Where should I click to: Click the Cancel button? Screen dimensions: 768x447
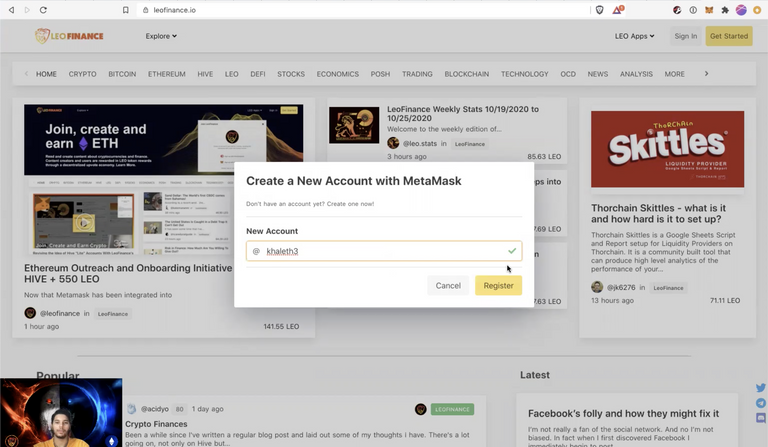(x=448, y=285)
